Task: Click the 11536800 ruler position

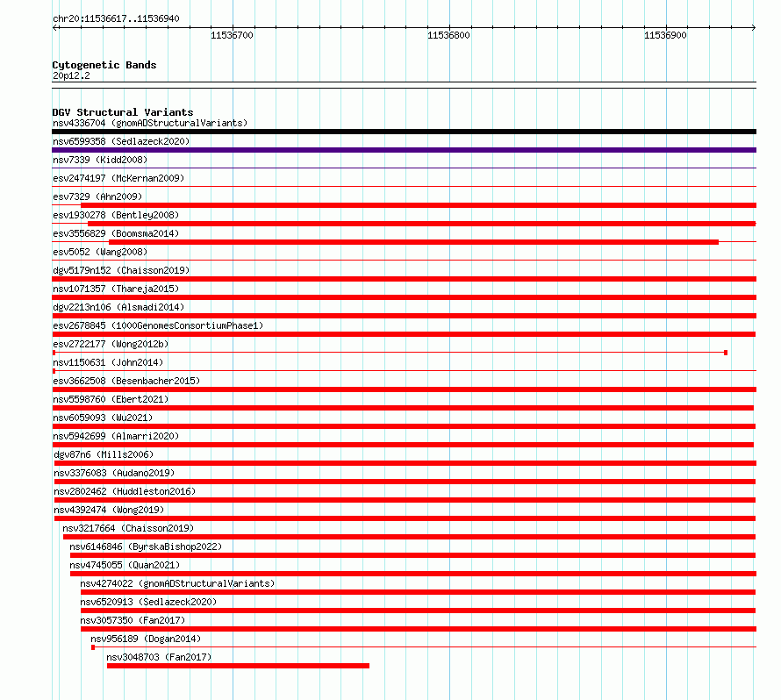Action: [x=448, y=35]
